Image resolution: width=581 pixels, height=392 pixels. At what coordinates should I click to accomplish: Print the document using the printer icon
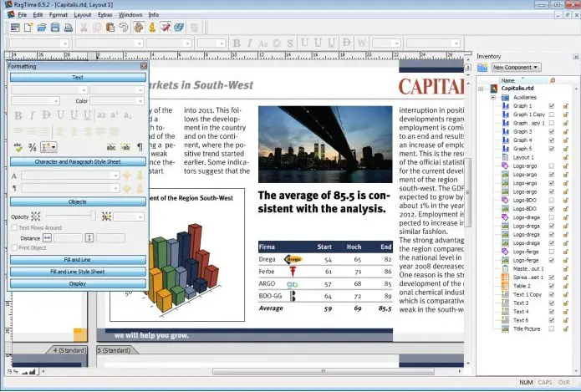point(69,28)
